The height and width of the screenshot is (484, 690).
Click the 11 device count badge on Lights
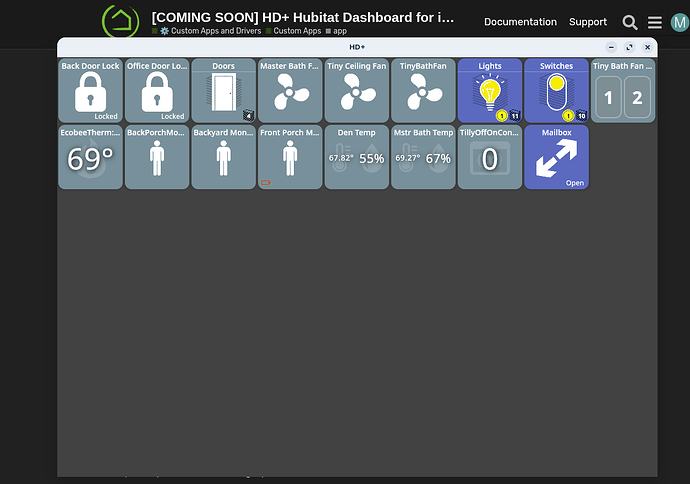pos(515,116)
